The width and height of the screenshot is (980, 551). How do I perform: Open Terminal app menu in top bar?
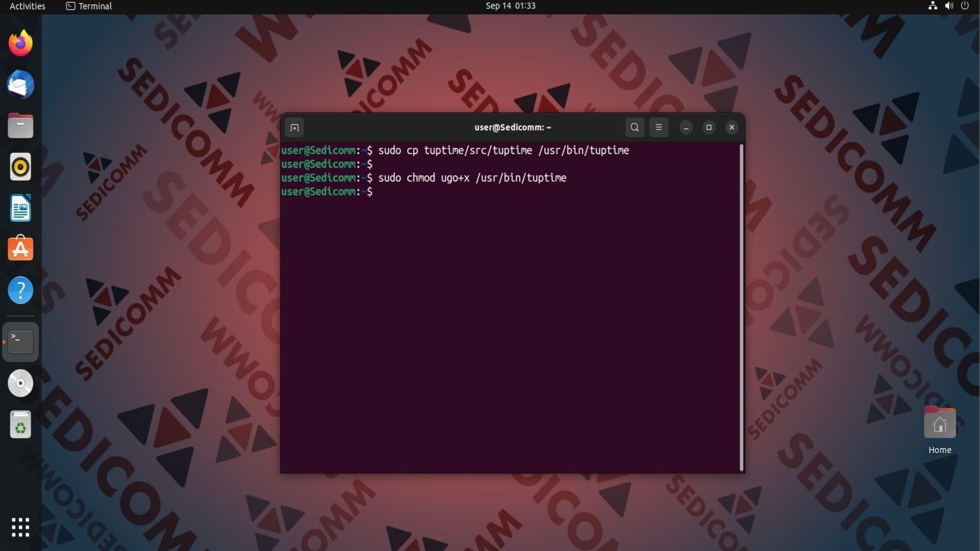[x=89, y=6]
